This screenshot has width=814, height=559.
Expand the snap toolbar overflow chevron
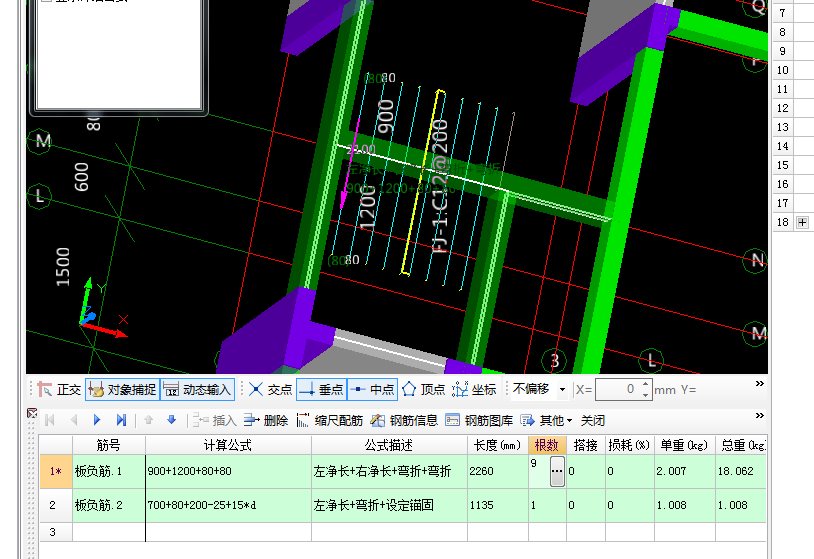pyautogui.click(x=759, y=384)
